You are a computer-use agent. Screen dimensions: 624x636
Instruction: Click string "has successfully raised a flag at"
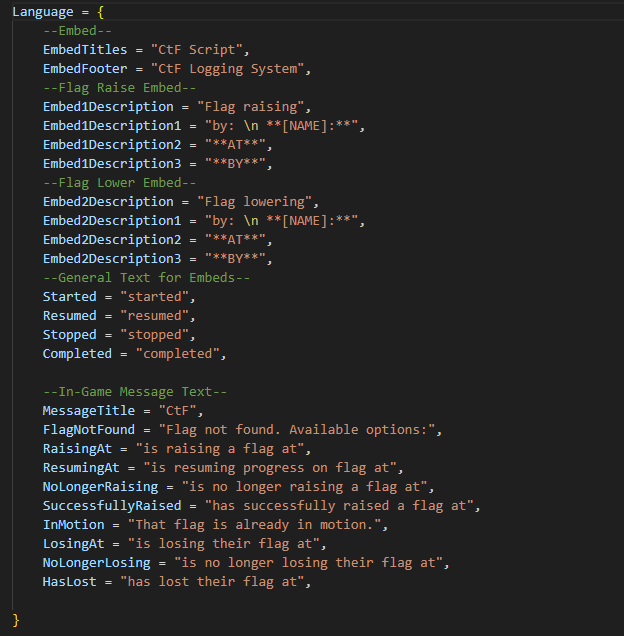point(340,506)
